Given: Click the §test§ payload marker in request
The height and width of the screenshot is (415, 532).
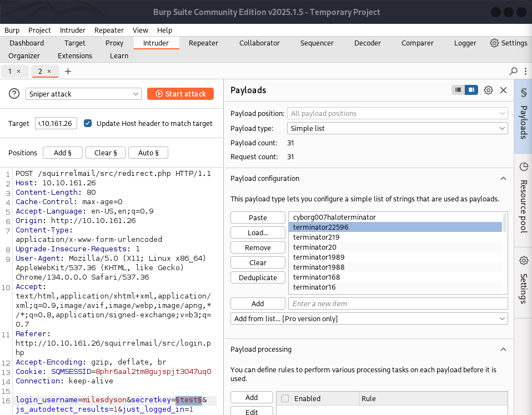Looking at the screenshot, I should (189, 400).
